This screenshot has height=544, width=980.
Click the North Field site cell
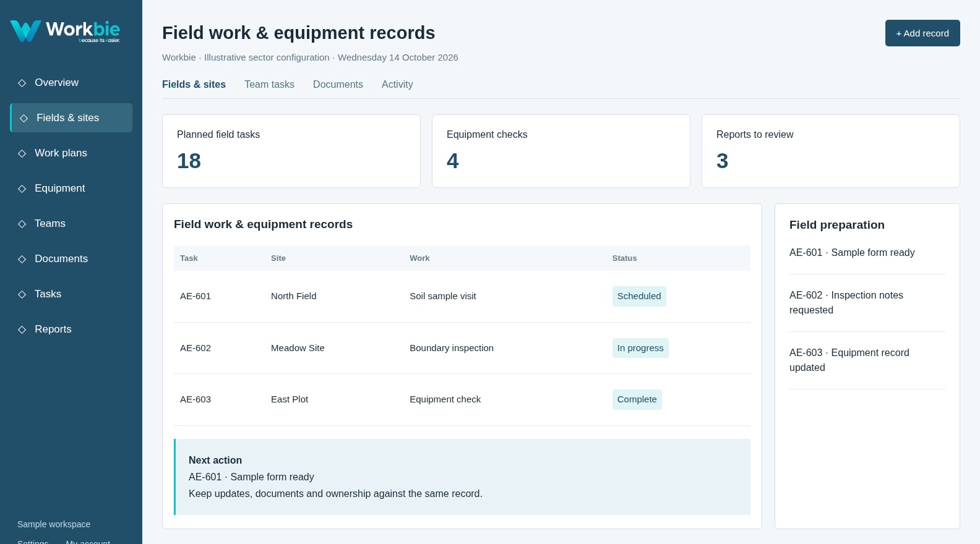pyautogui.click(x=293, y=296)
